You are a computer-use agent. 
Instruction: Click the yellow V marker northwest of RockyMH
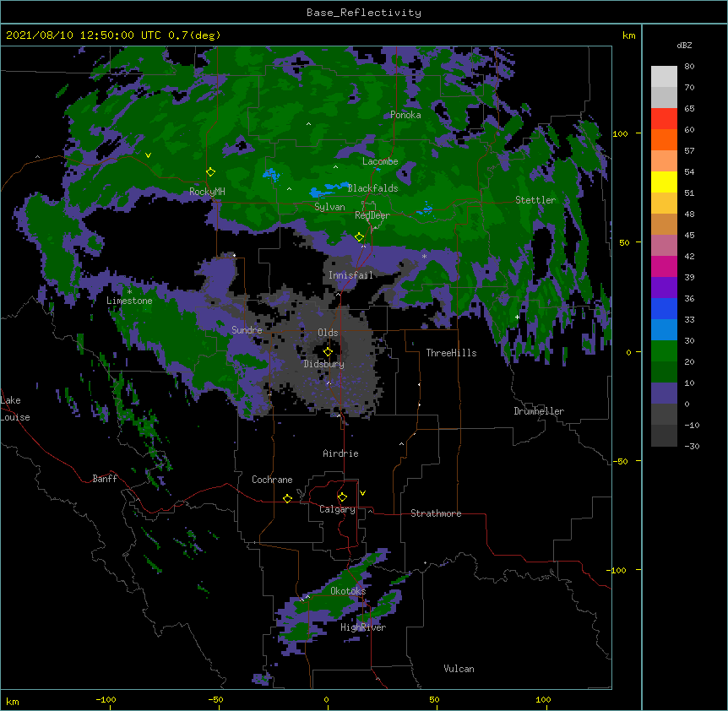(148, 155)
